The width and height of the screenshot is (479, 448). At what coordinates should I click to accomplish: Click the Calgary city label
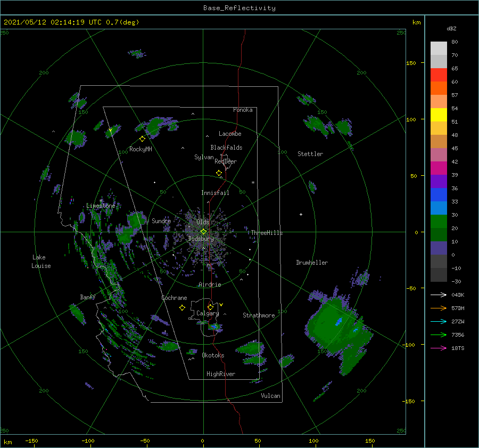(208, 313)
